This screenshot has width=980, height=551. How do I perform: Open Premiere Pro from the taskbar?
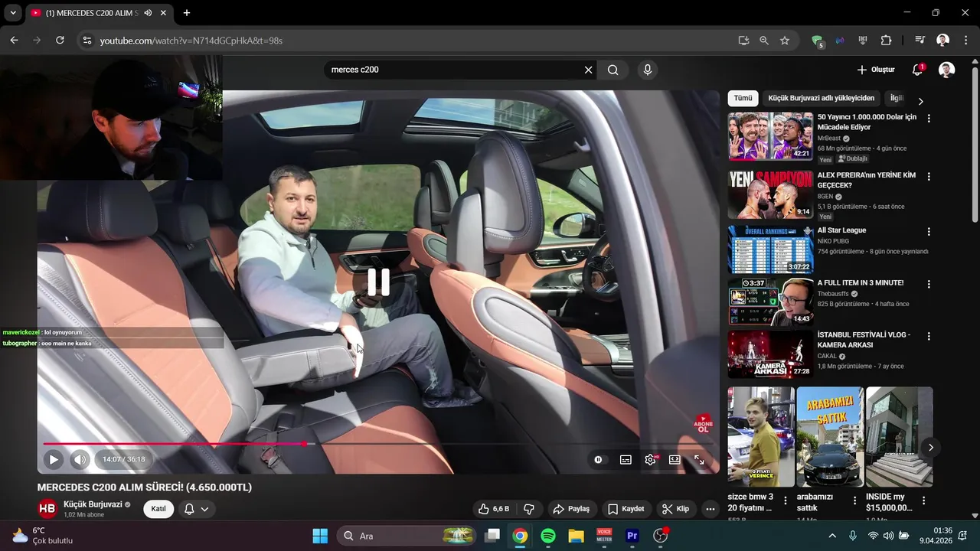[x=632, y=536]
